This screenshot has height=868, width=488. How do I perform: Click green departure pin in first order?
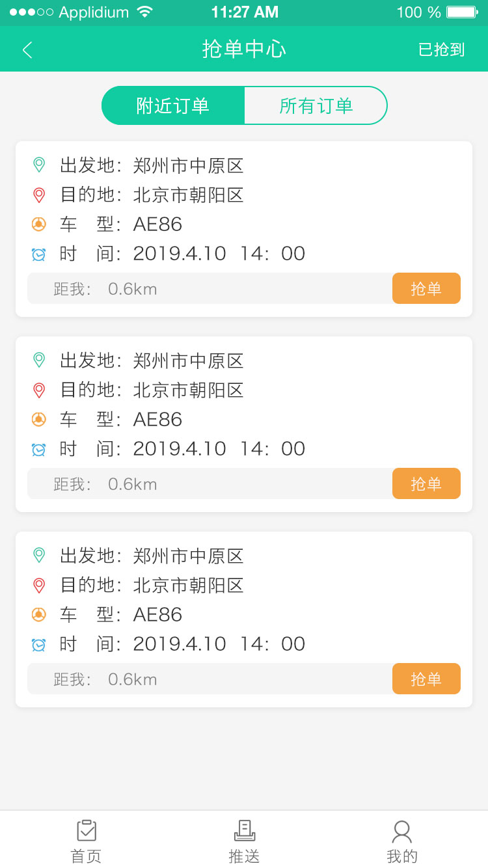click(39, 165)
